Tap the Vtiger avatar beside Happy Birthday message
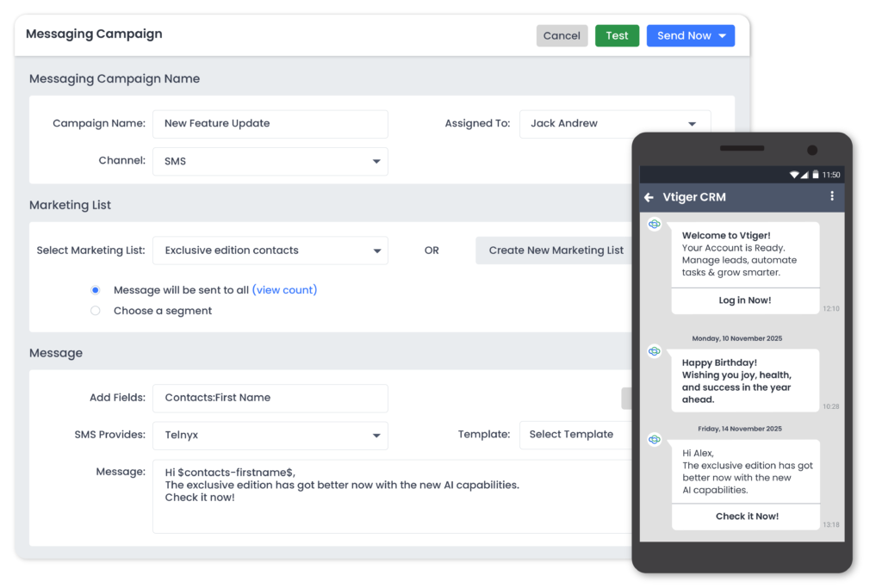This screenshot has height=588, width=882. [654, 351]
